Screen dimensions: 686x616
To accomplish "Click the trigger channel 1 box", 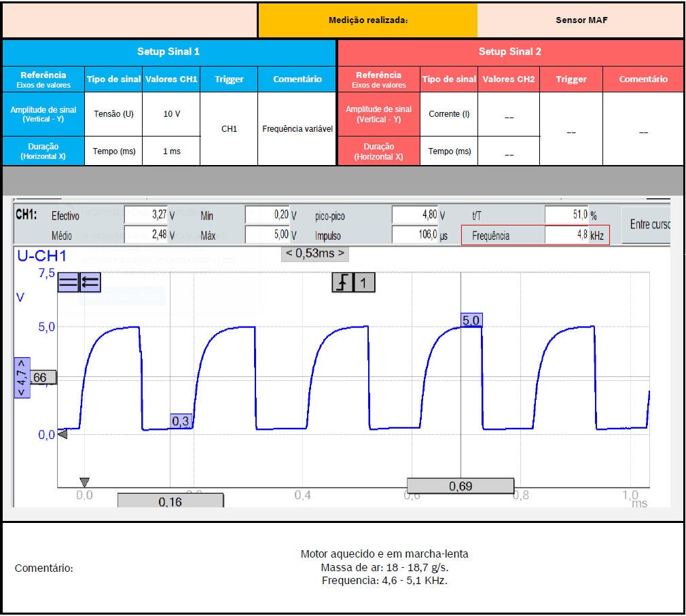I will [x=364, y=283].
